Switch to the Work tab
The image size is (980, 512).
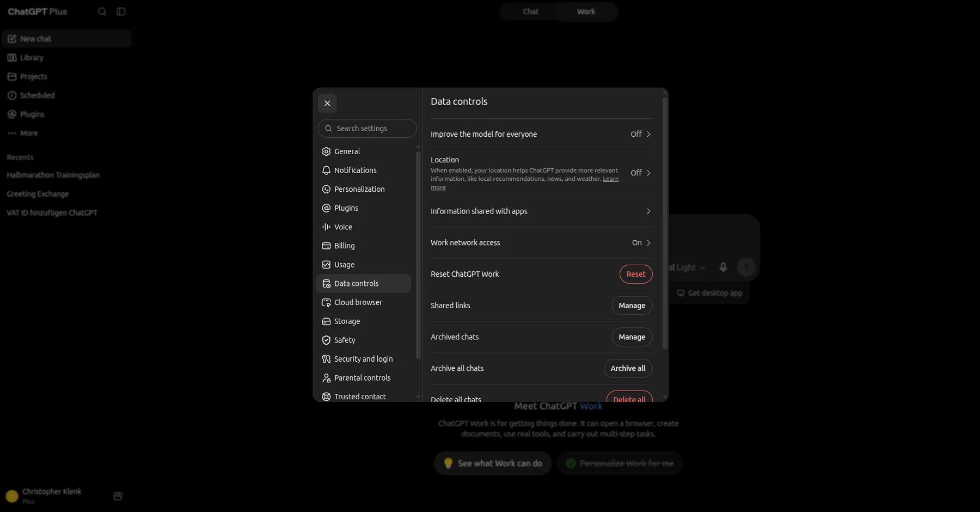click(586, 11)
